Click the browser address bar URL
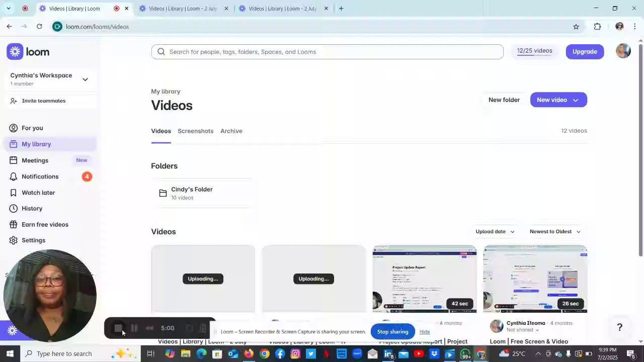The image size is (644, 362). [97, 27]
